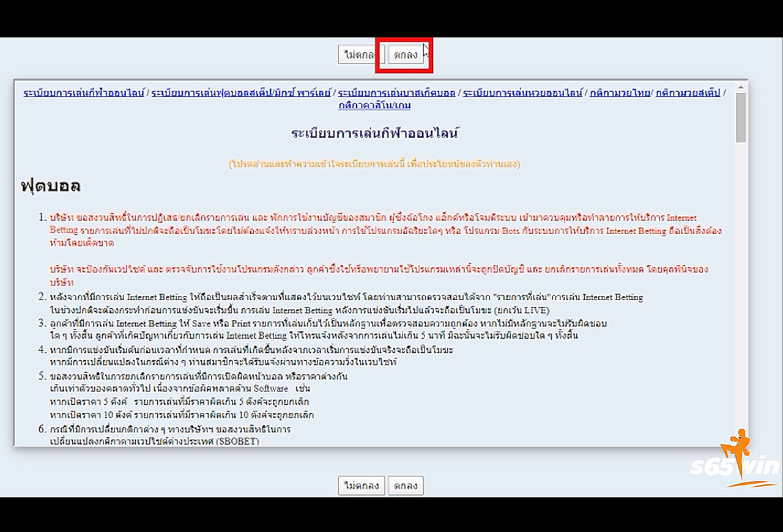
Task: Click the rules panel scrollbar thumb
Action: pyautogui.click(x=741, y=117)
